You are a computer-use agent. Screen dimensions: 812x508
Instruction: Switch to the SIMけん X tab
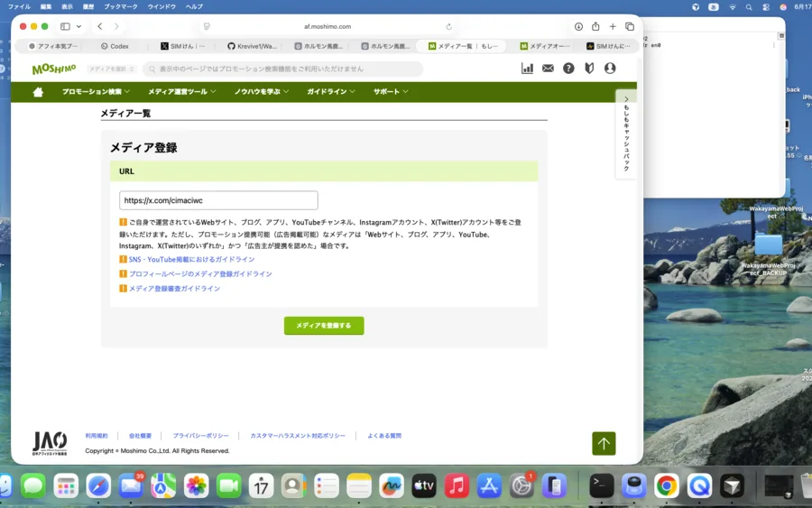tap(183, 46)
